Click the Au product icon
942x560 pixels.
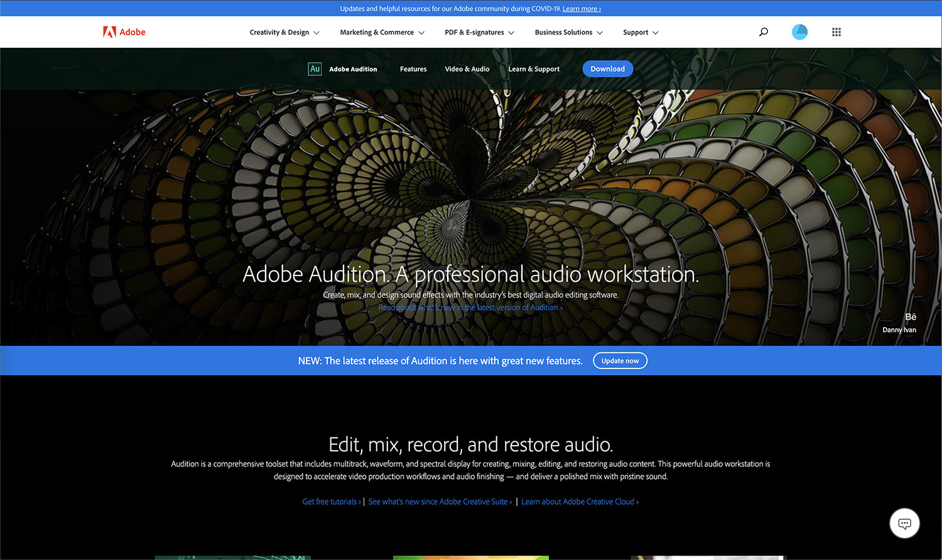[x=314, y=69]
